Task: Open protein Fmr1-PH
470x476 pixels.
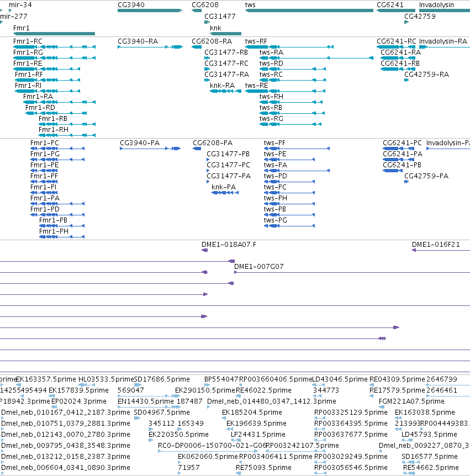Action: tap(62, 237)
